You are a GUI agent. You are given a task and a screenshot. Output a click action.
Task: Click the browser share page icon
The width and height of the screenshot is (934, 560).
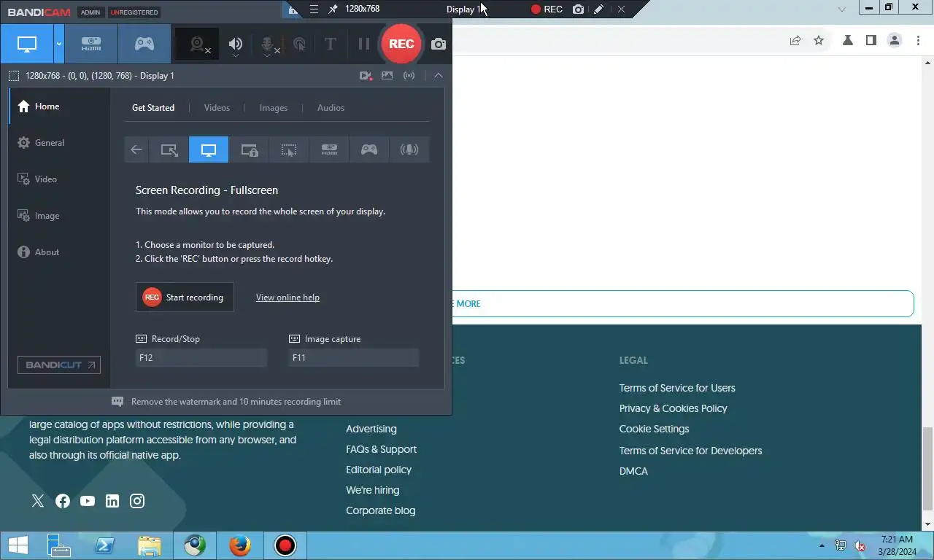pyautogui.click(x=795, y=41)
